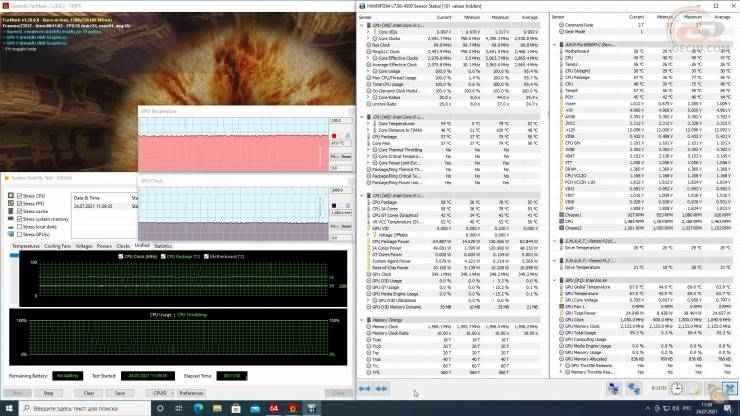This screenshot has width=740, height=416.
Task: Click the network computers icon in HWiNFO toolbar
Action: pyautogui.click(x=613, y=389)
